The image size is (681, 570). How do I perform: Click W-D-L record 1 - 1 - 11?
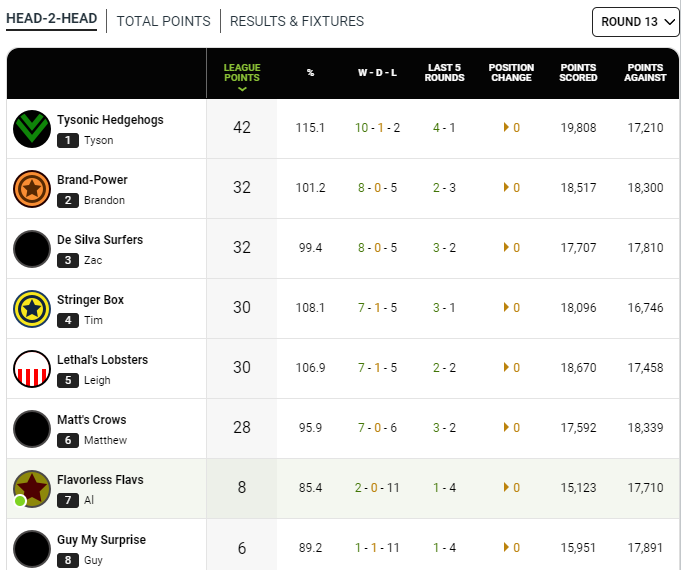point(377,547)
